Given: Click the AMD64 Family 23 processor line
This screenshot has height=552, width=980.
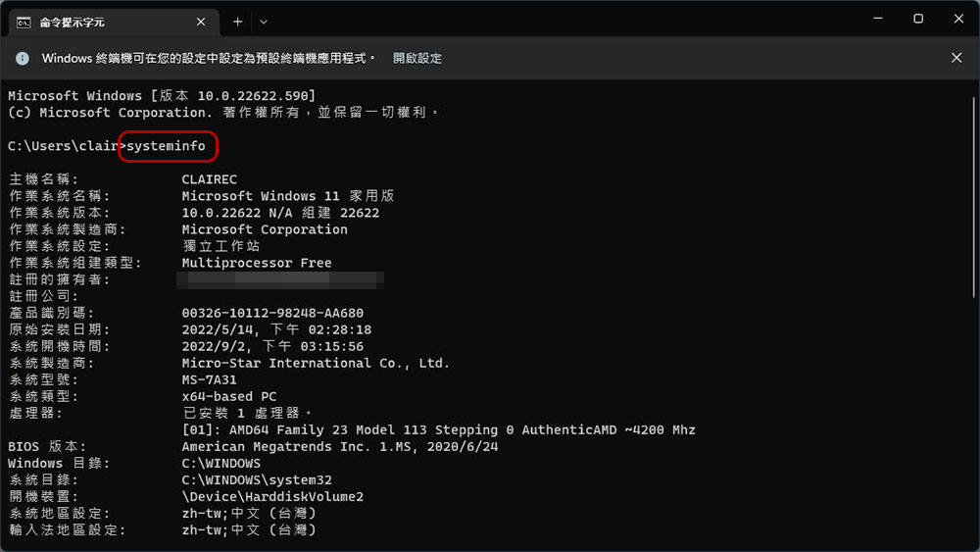Looking at the screenshot, I should point(439,429).
